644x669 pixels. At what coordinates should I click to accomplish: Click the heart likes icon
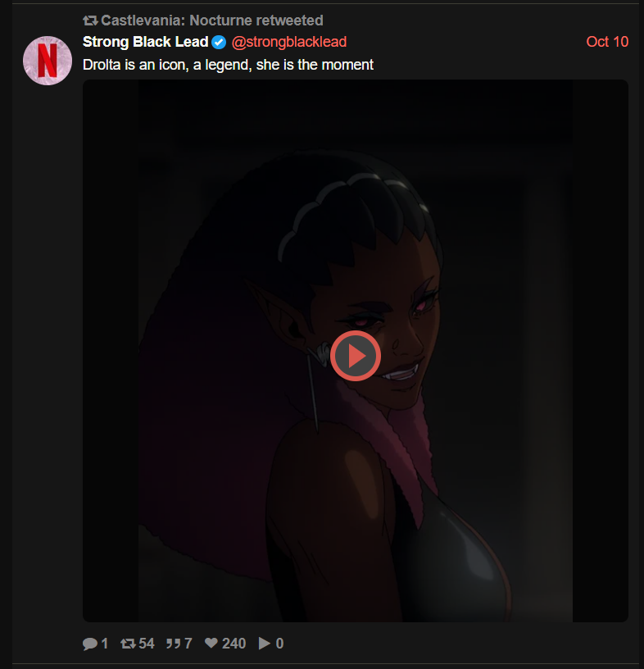[x=211, y=643]
